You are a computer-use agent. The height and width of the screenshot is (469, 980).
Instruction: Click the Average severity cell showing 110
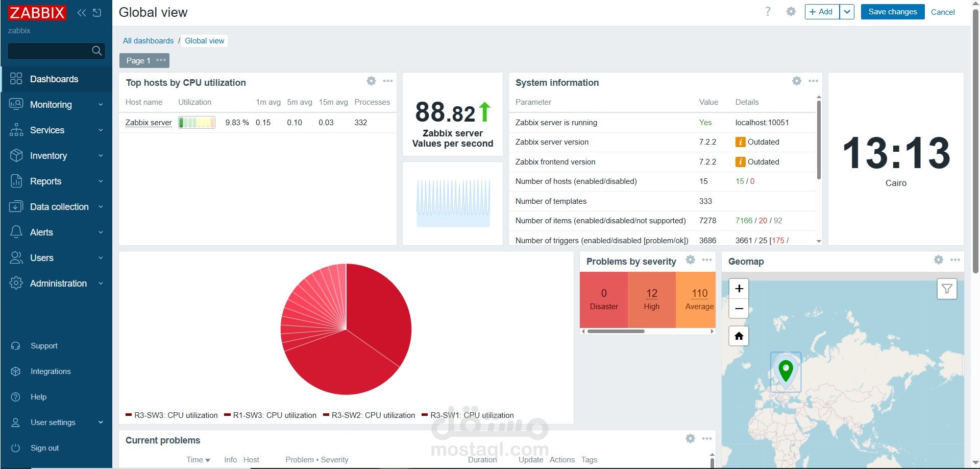(x=696, y=299)
